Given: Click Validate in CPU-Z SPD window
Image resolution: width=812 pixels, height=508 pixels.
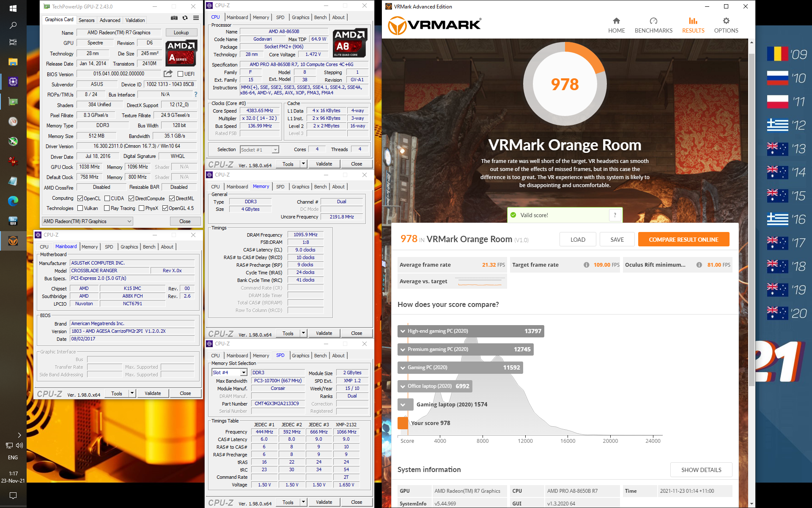Looking at the screenshot, I should [324, 502].
